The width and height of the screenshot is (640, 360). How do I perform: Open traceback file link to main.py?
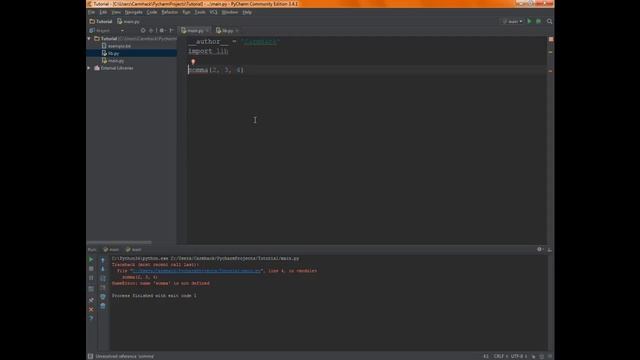click(x=196, y=271)
